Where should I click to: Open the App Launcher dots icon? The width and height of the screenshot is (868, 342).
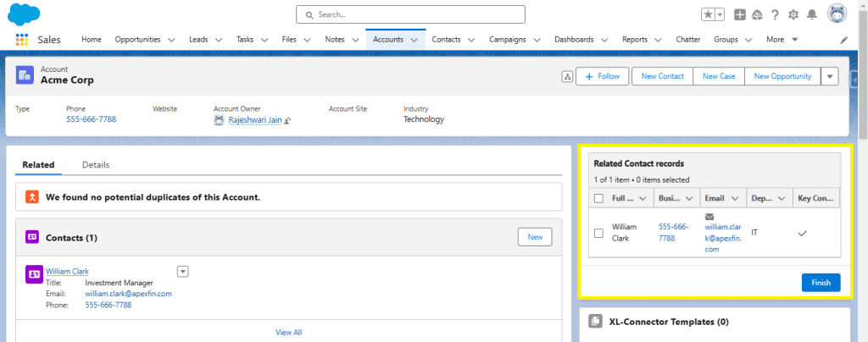(x=21, y=40)
